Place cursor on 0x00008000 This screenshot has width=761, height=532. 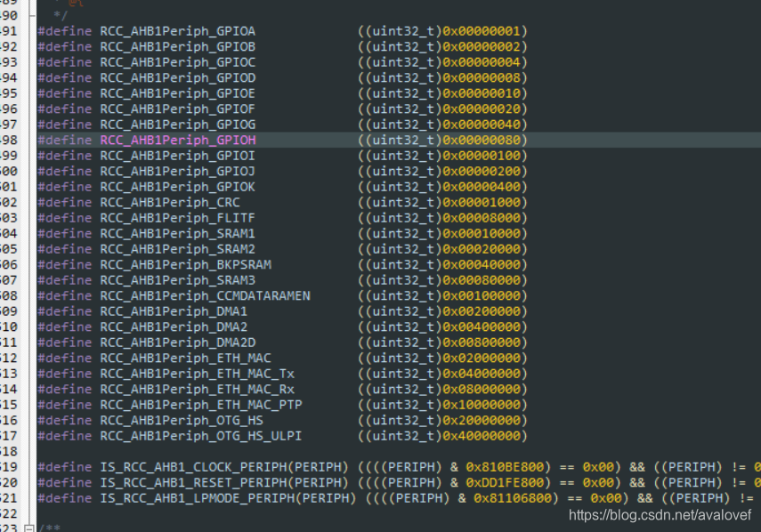point(482,218)
